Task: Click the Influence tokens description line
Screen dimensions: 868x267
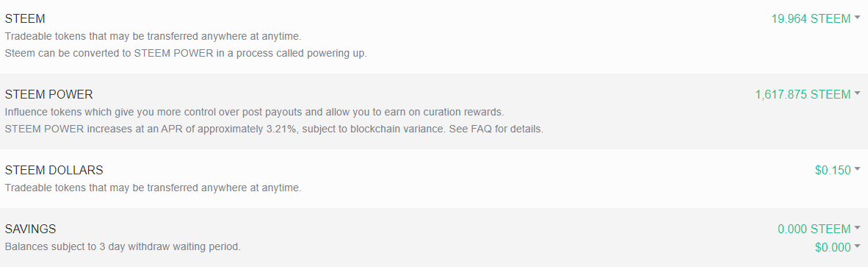Action: [255, 112]
